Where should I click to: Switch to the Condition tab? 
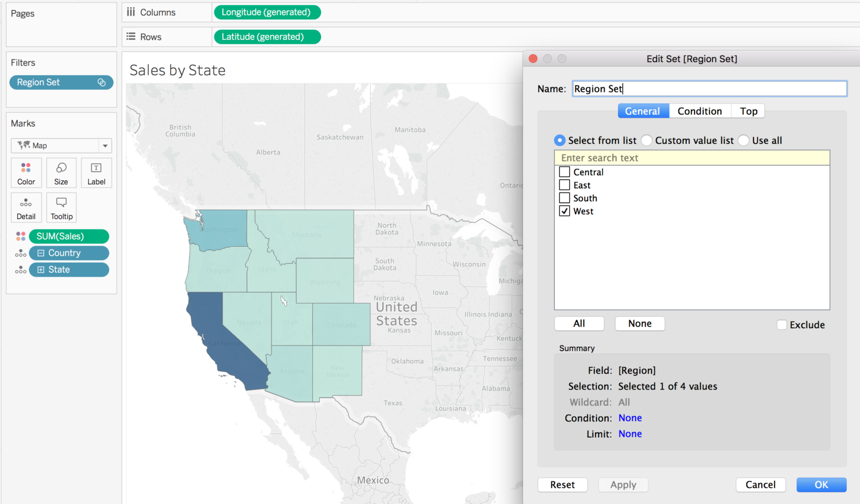coord(699,111)
